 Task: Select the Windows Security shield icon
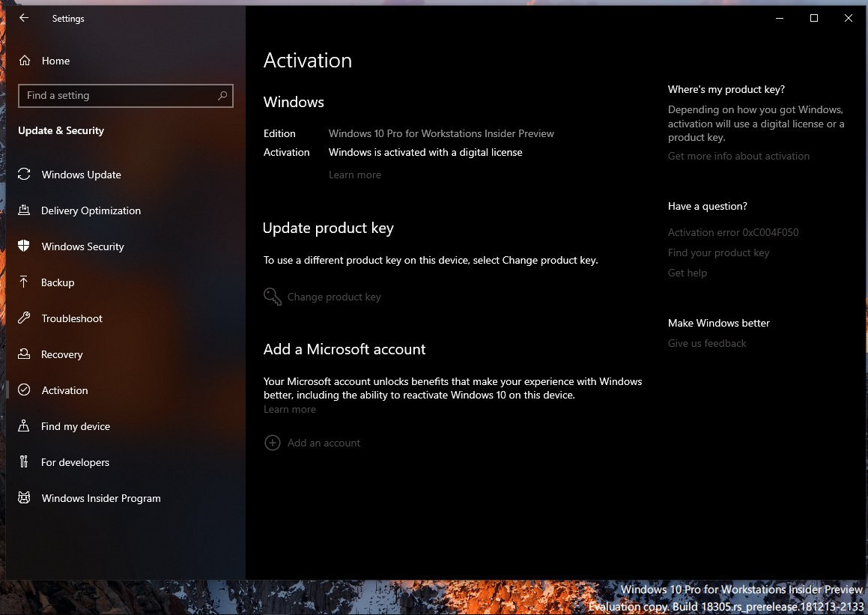[24, 246]
